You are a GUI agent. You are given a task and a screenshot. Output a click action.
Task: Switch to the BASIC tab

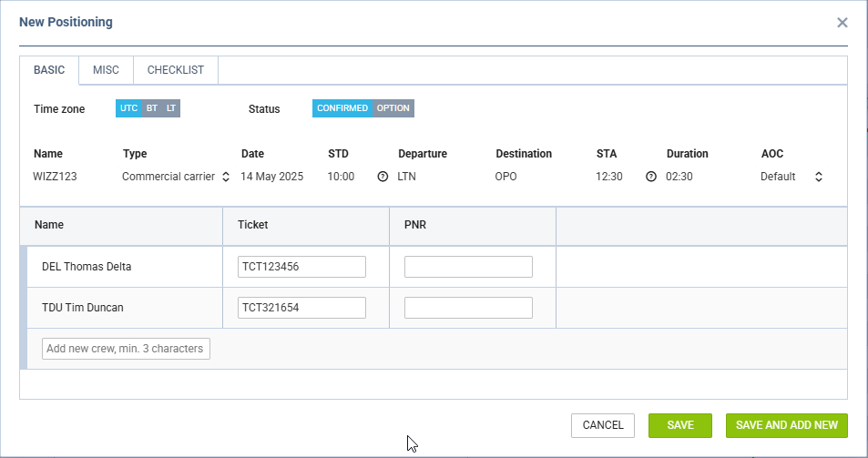[x=49, y=70]
